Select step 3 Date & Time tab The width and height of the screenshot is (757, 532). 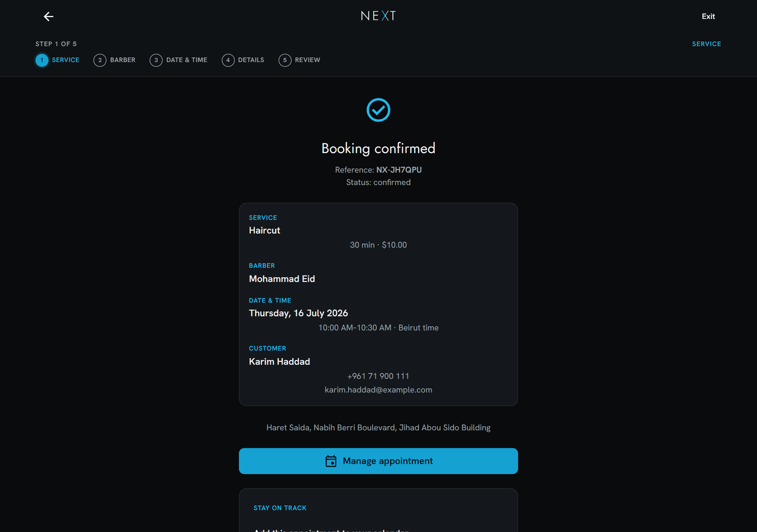[x=179, y=60]
